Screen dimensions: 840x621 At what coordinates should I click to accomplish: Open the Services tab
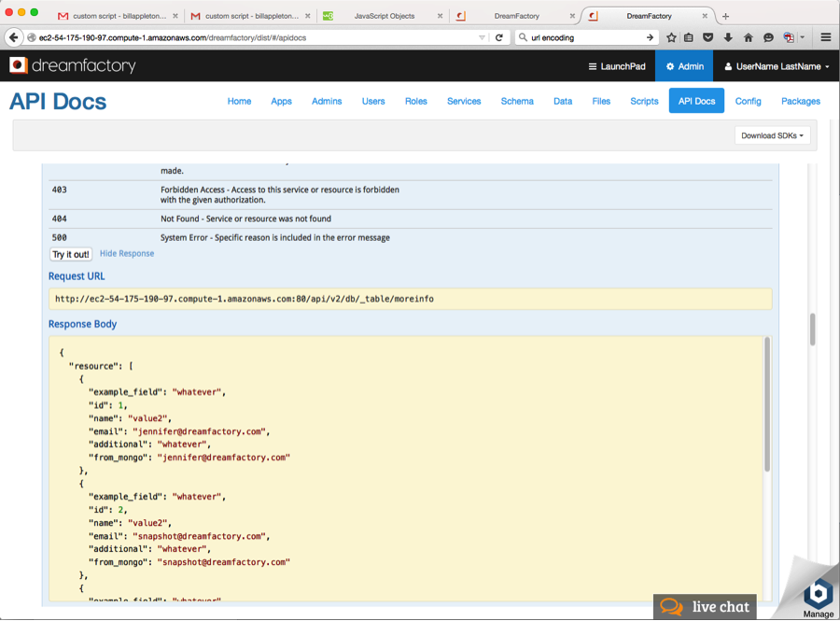click(464, 101)
